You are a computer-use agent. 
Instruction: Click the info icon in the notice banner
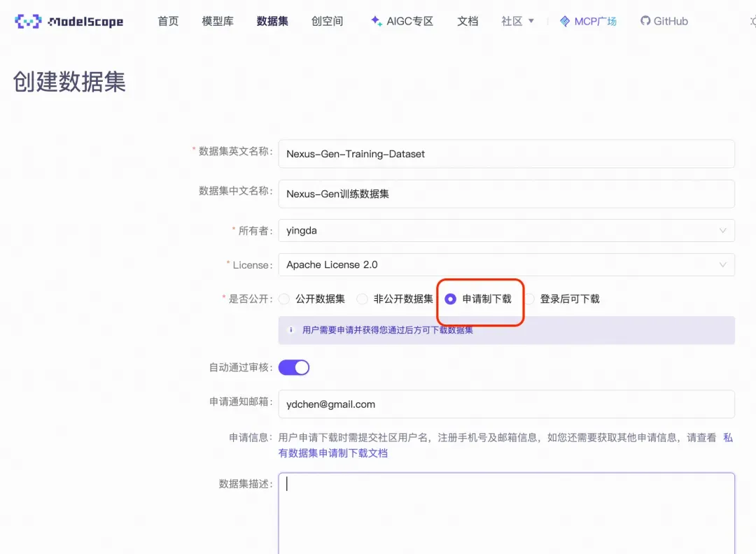coord(290,330)
